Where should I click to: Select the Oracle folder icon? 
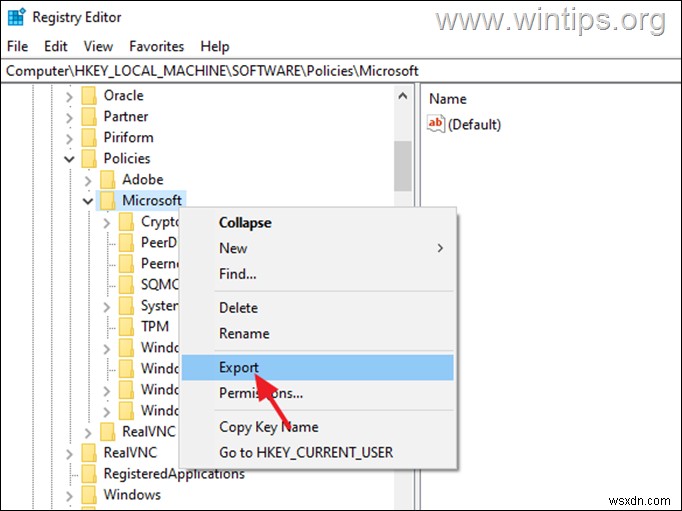pyautogui.click(x=89, y=95)
